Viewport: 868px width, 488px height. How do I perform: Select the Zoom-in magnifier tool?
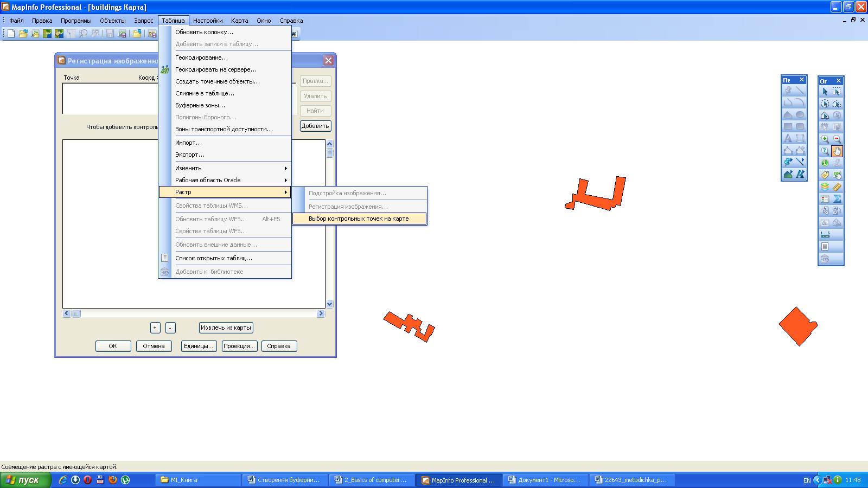pos(825,139)
